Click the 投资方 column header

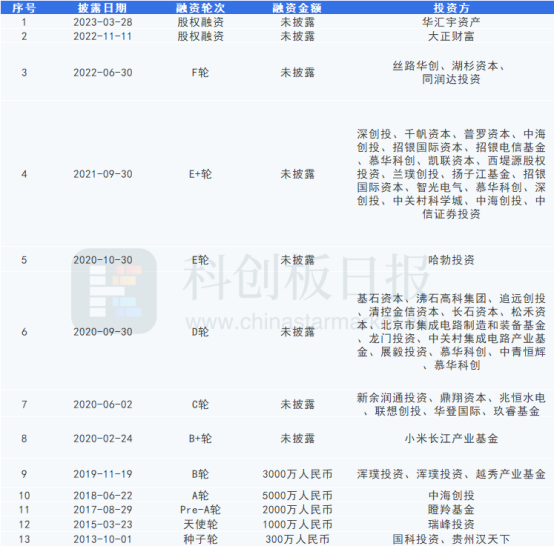(451, 8)
